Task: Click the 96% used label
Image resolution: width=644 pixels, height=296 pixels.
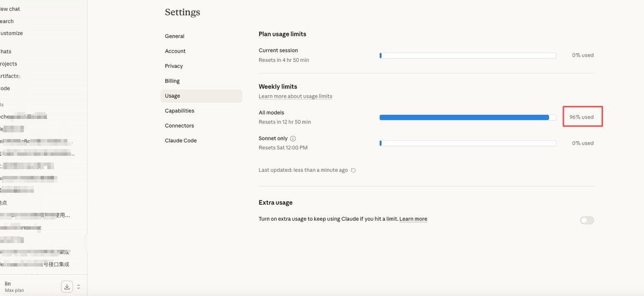Action: (x=582, y=117)
